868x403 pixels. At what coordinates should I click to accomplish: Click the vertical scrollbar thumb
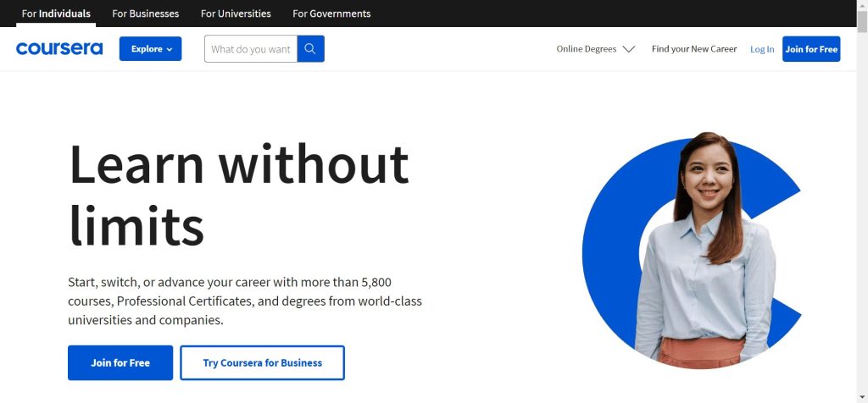click(x=862, y=20)
